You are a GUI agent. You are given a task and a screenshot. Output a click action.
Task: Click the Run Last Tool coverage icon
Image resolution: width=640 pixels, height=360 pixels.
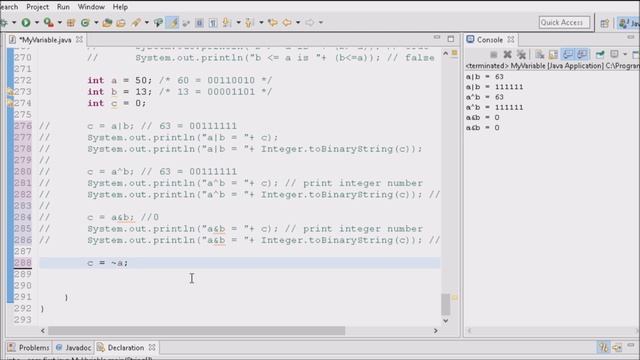point(48,23)
